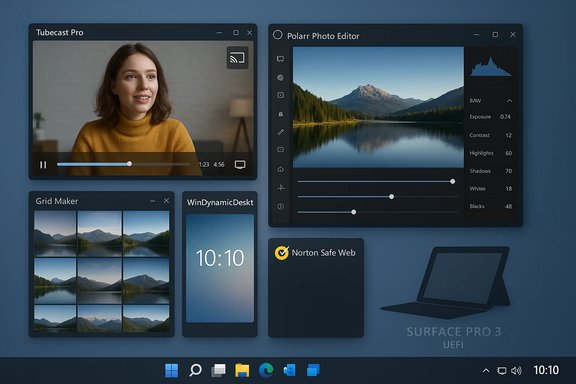Select bottom-center thumbnail in Grid Maker

click(100, 319)
